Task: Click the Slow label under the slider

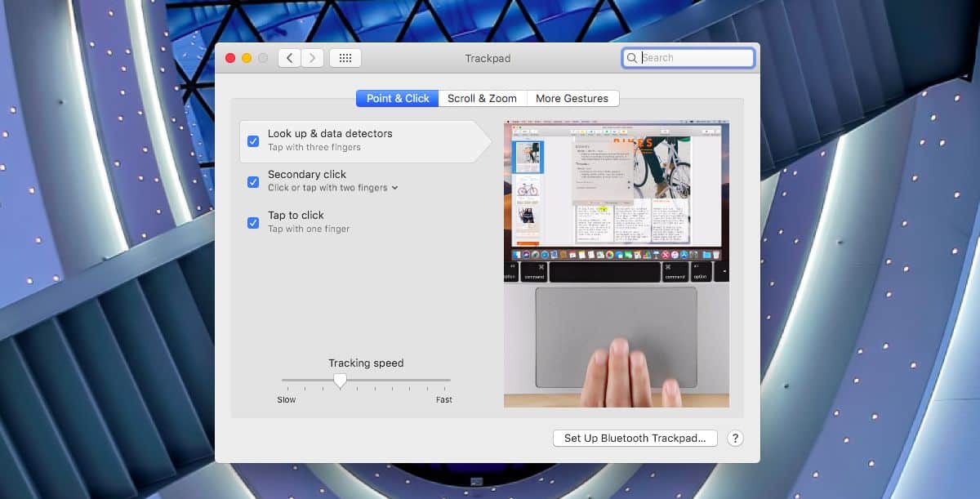Action: [x=287, y=399]
